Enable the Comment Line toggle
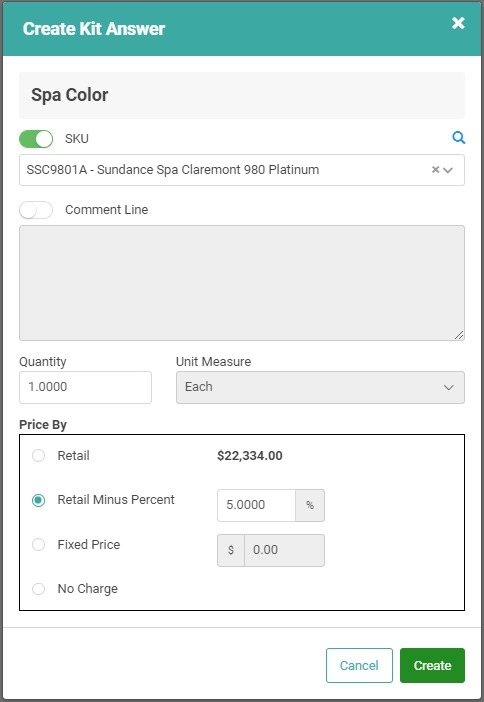Screen dimensions: 484x702 point(36,210)
